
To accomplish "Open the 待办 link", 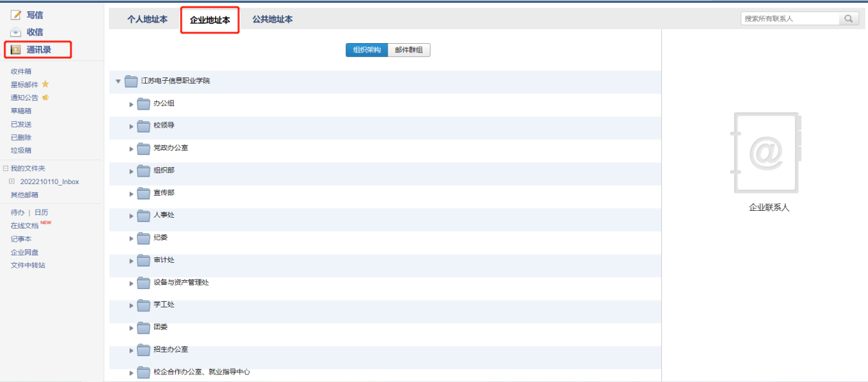I will coord(17,212).
